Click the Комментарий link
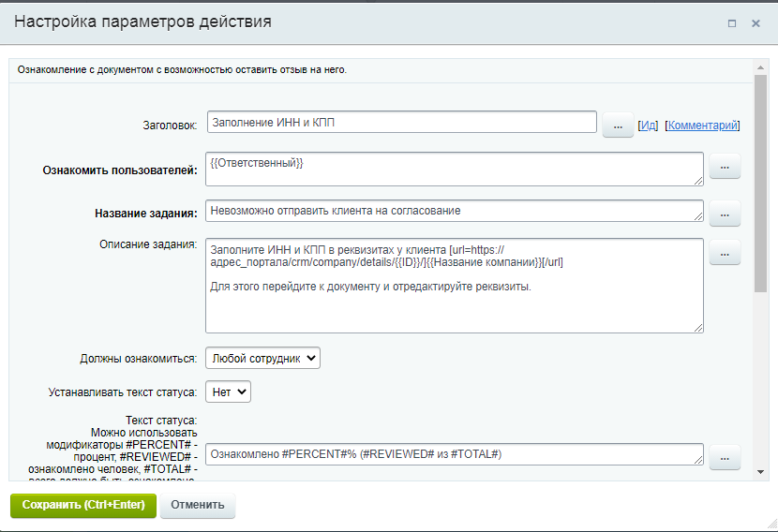 (x=703, y=126)
